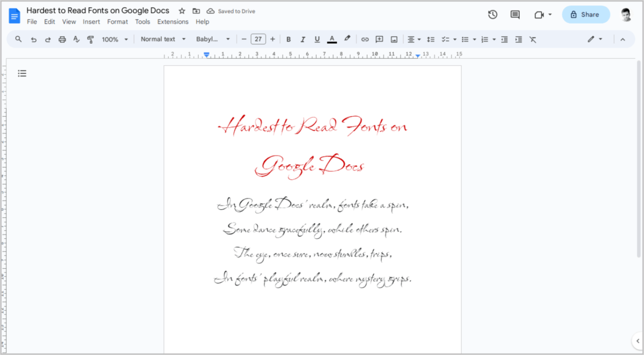Clear all text formatting
This screenshot has height=355, width=644.
pos(533,39)
